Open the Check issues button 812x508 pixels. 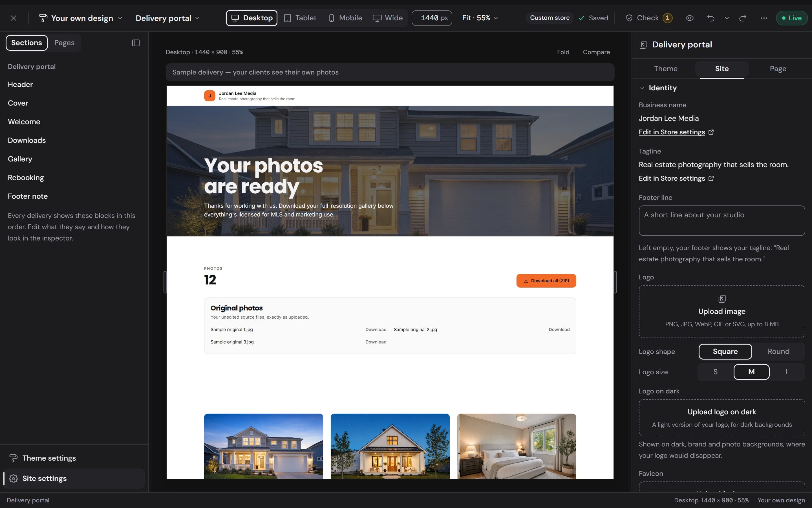[x=649, y=18]
